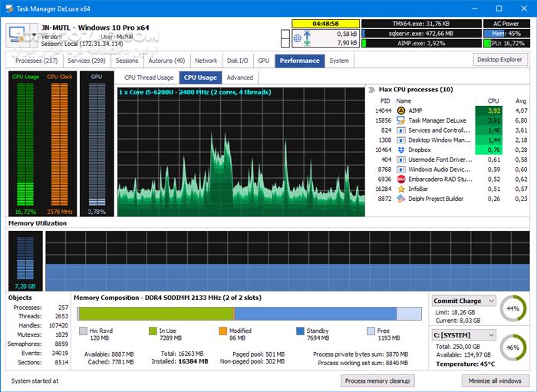Click the orange Modified legend swatch
537x392 pixels.
click(x=223, y=331)
